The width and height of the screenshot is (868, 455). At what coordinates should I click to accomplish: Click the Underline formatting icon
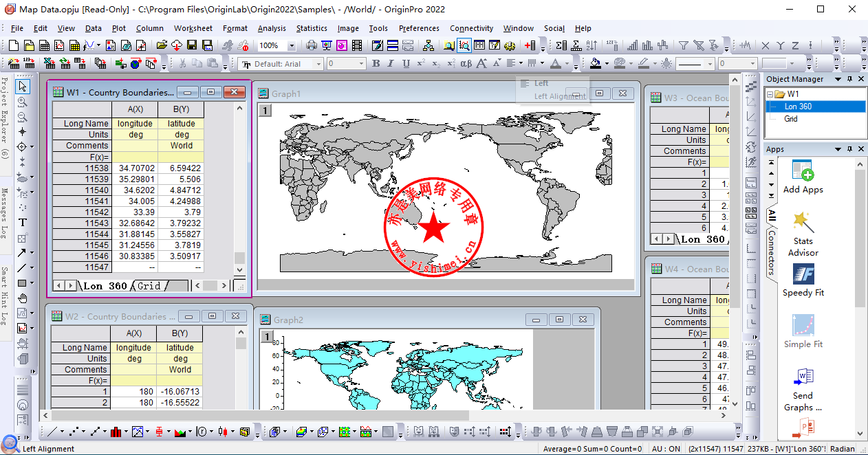click(x=406, y=64)
